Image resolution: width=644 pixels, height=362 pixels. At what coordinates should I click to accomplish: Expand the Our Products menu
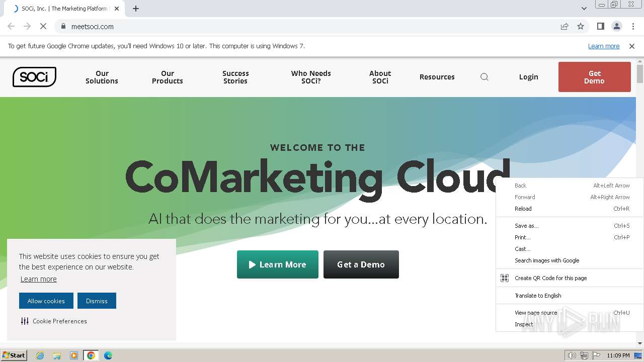pyautogui.click(x=168, y=77)
